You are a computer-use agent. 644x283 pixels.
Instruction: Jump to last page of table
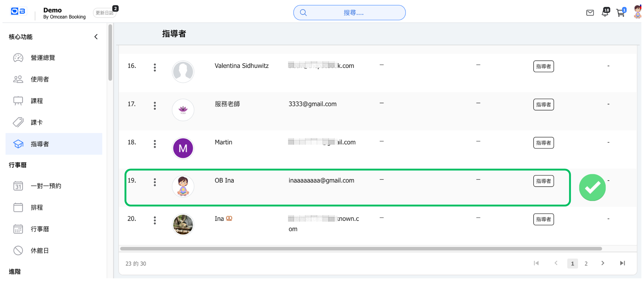click(x=622, y=263)
